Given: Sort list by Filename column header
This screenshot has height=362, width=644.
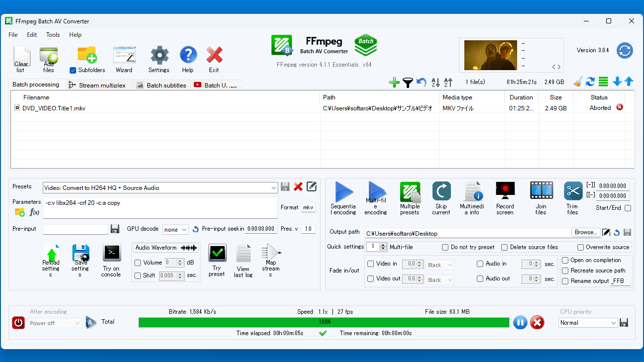Looking at the screenshot, I should [x=165, y=97].
